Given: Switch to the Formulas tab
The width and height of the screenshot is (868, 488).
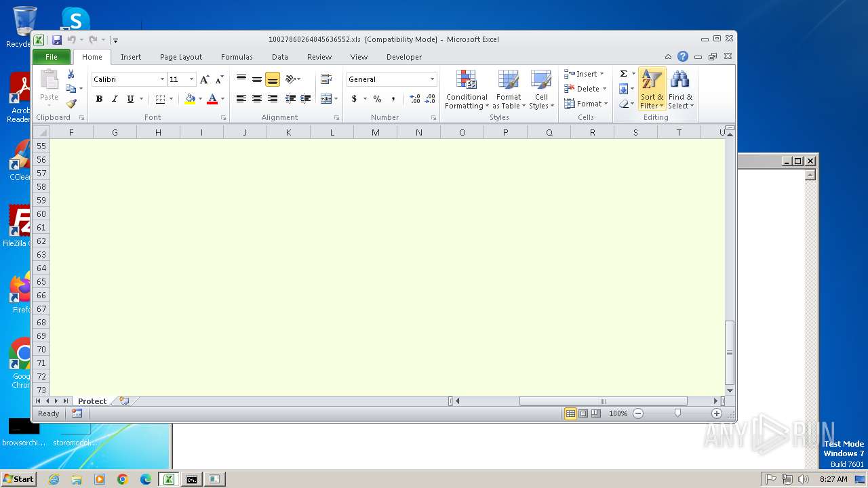Looking at the screenshot, I should [x=237, y=57].
